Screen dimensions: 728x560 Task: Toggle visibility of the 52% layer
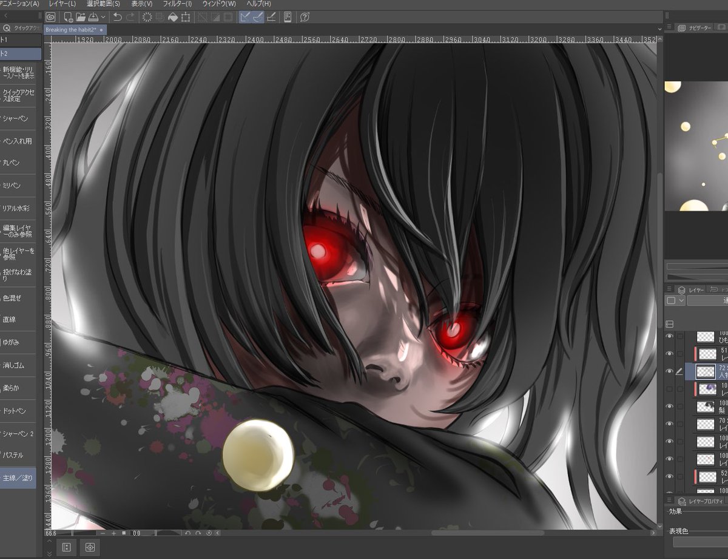click(x=670, y=476)
